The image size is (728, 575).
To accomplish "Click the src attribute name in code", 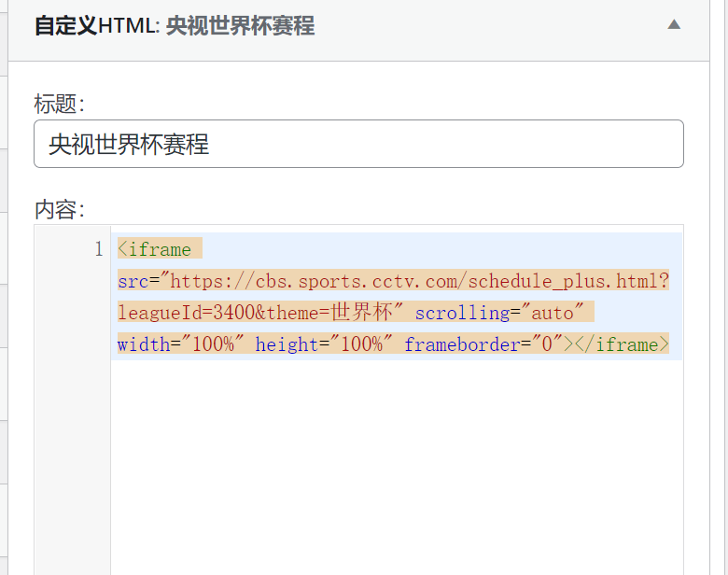I will (x=133, y=282).
